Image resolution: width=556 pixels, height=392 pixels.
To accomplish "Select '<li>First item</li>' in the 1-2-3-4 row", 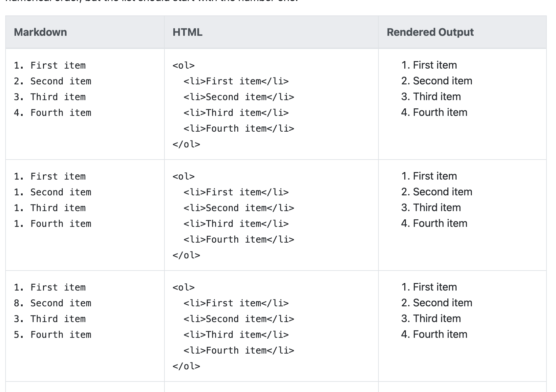I will [236, 81].
